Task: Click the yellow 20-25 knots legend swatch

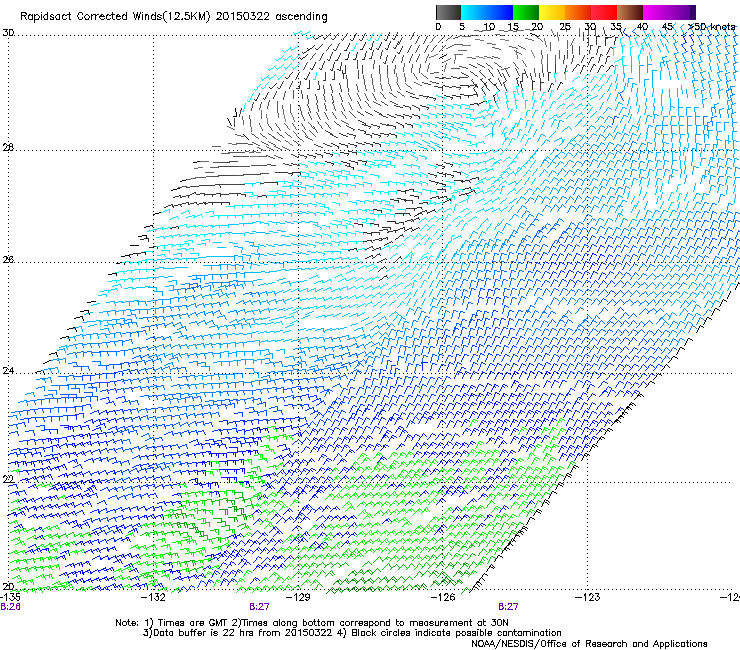Action: (552, 12)
